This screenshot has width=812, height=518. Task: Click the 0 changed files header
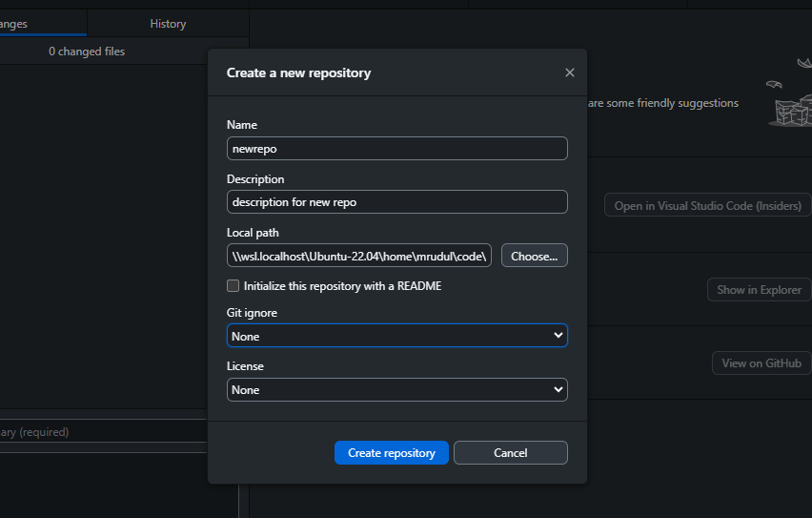[87, 52]
